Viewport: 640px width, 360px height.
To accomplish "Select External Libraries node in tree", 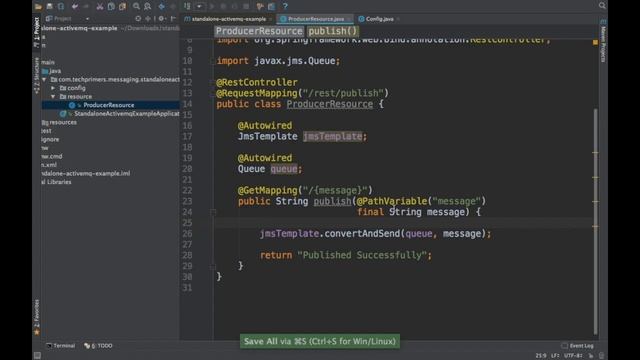I will tap(57, 182).
